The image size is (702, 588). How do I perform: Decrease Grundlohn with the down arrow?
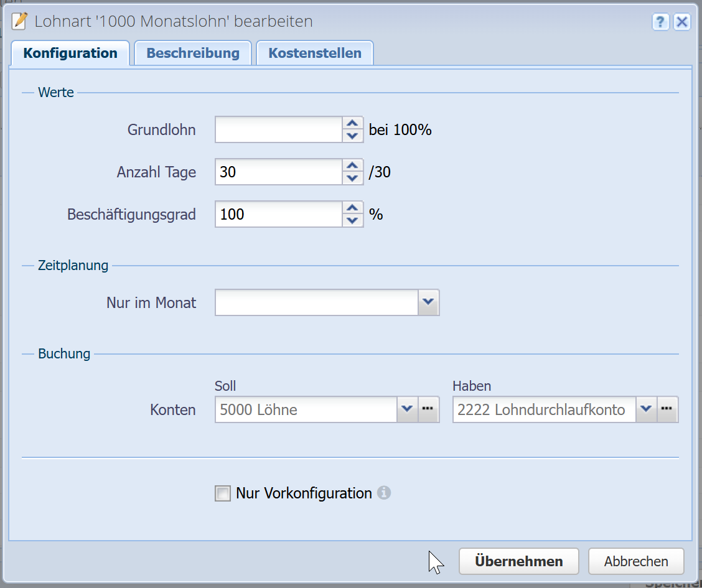coord(353,136)
